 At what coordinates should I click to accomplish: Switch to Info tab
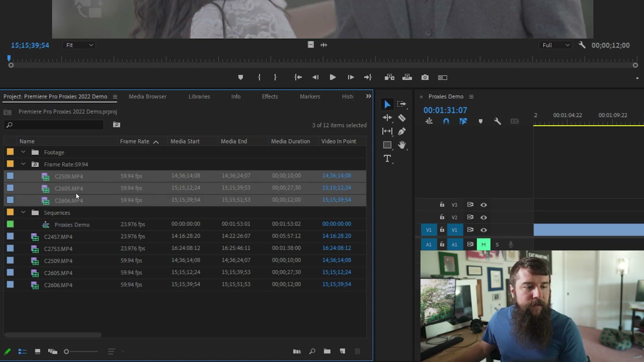pyautogui.click(x=236, y=97)
